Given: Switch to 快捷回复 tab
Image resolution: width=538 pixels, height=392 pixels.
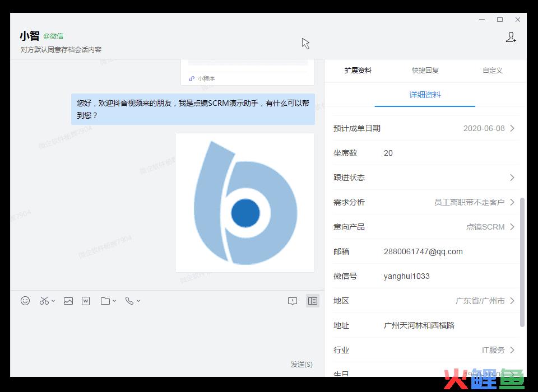Looking at the screenshot, I should tap(425, 71).
